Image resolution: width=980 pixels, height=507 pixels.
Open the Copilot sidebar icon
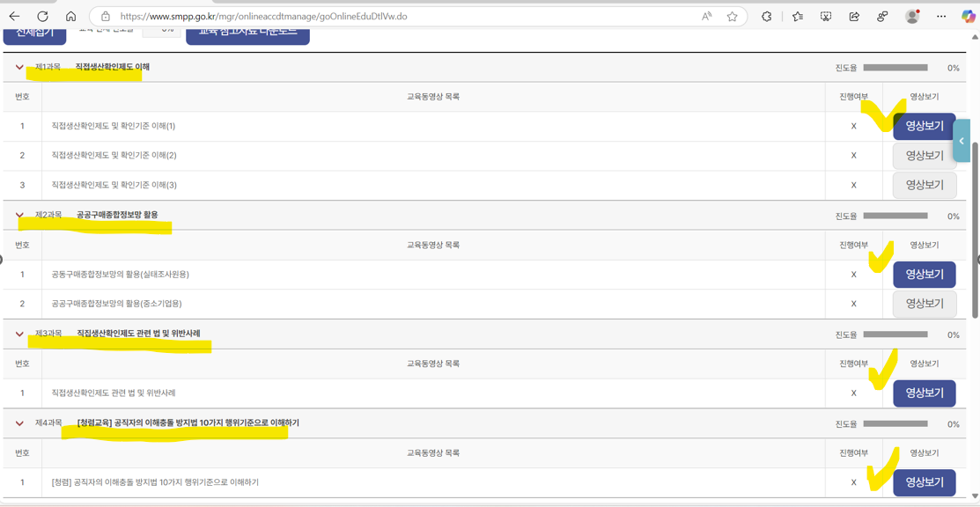pyautogui.click(x=967, y=17)
